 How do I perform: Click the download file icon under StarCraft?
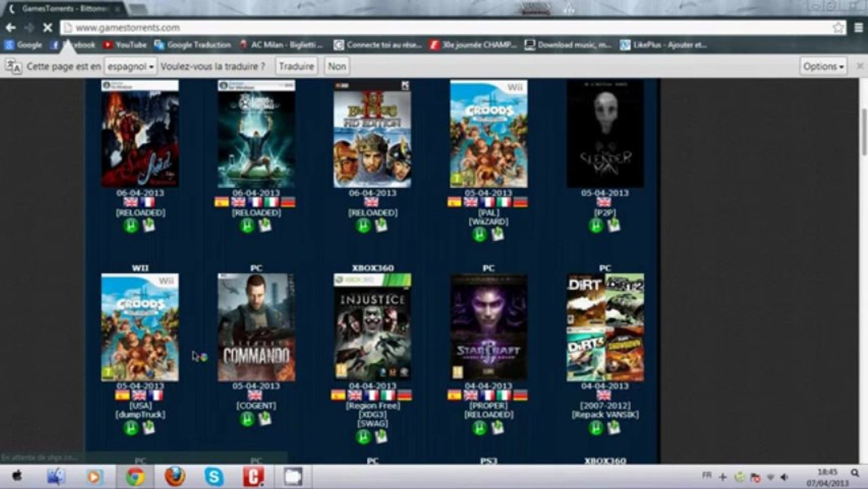click(497, 427)
